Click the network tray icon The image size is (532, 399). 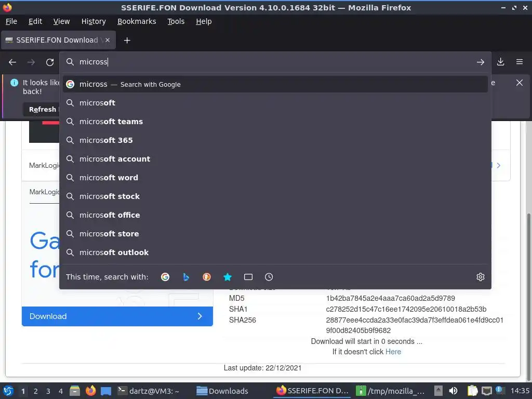point(486,391)
